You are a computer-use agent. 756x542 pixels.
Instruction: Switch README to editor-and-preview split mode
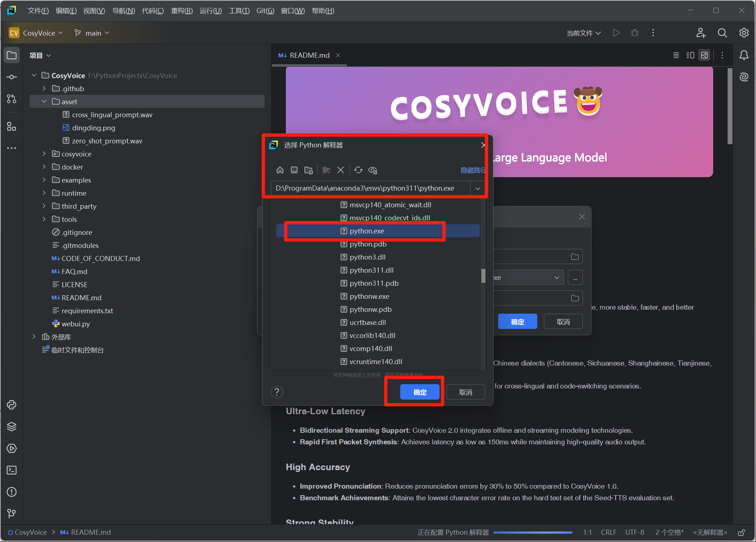pyautogui.click(x=690, y=55)
